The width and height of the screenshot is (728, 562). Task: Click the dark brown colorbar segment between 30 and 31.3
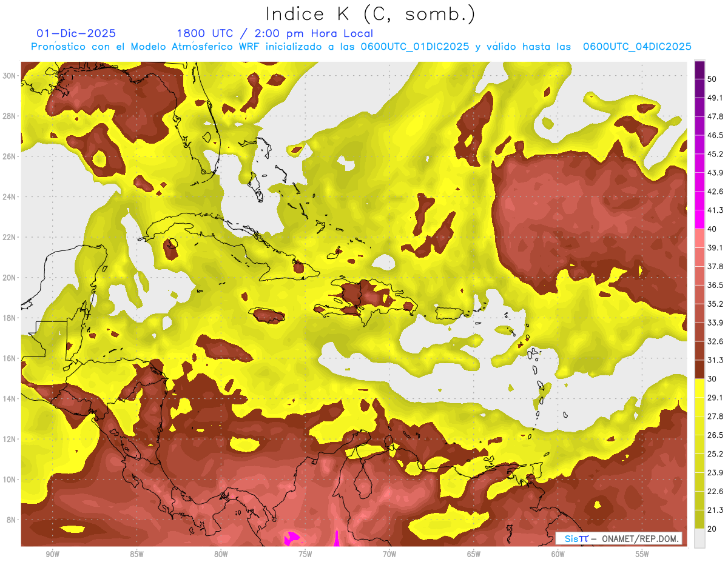699,369
